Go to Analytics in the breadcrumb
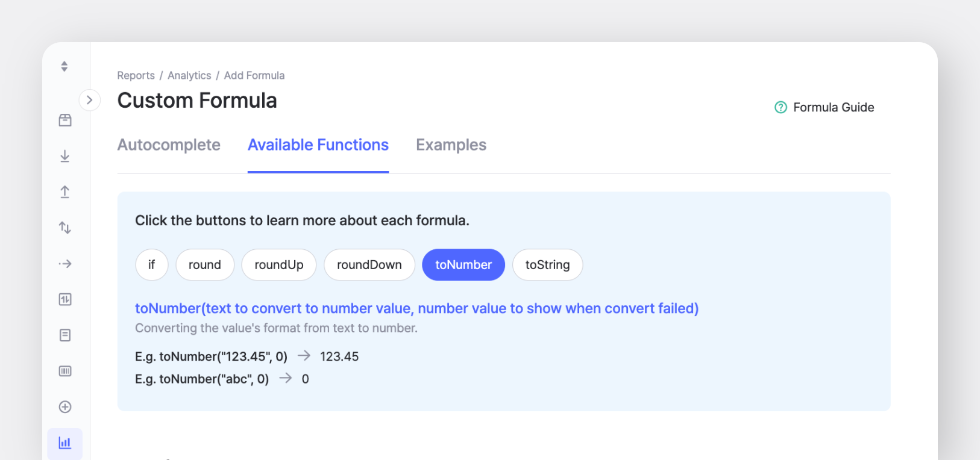980x460 pixels. click(189, 75)
